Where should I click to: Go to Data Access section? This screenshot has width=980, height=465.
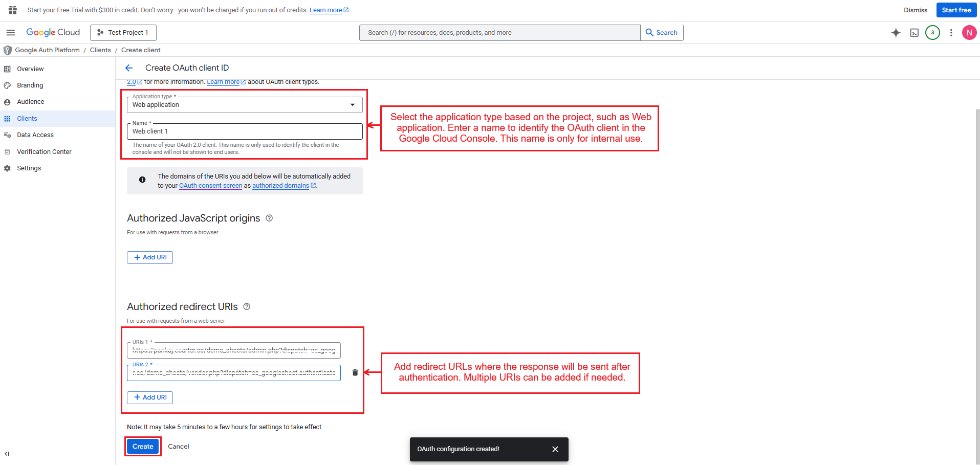point(35,135)
